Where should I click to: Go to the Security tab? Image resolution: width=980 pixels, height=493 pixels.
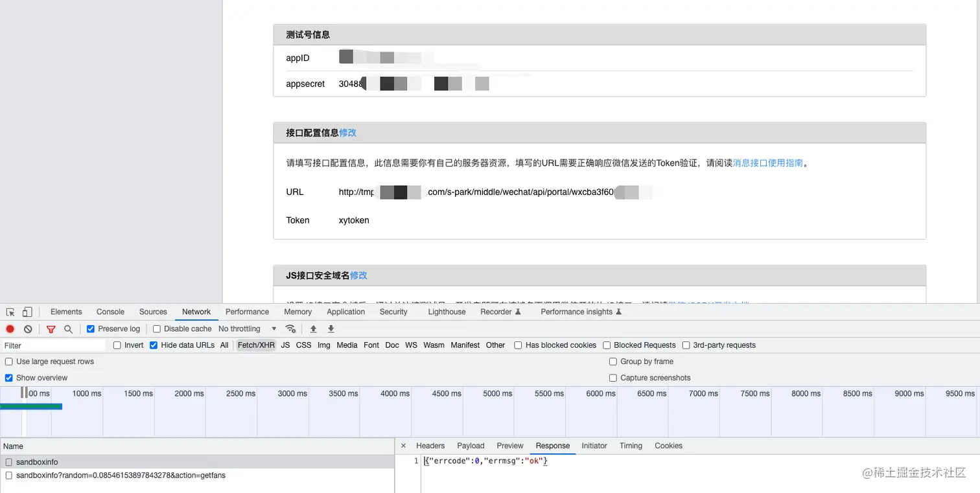point(393,312)
